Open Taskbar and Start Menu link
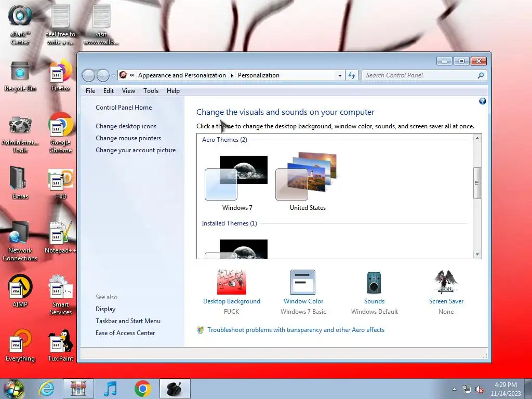The image size is (532, 399). pos(128,321)
